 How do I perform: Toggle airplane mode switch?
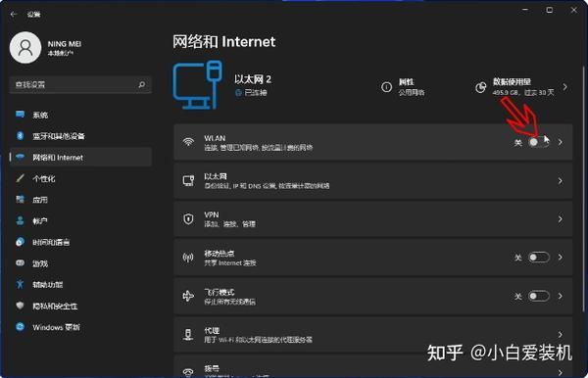[x=538, y=297]
